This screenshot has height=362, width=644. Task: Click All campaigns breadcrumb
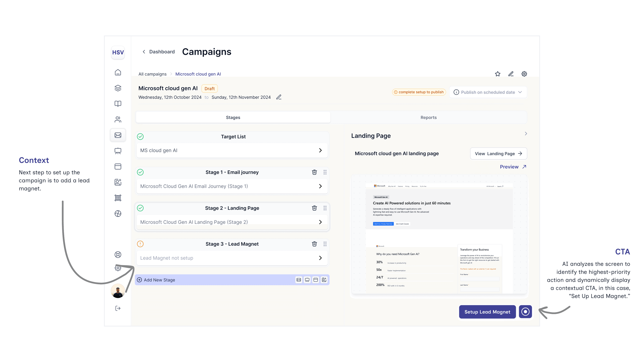point(152,74)
